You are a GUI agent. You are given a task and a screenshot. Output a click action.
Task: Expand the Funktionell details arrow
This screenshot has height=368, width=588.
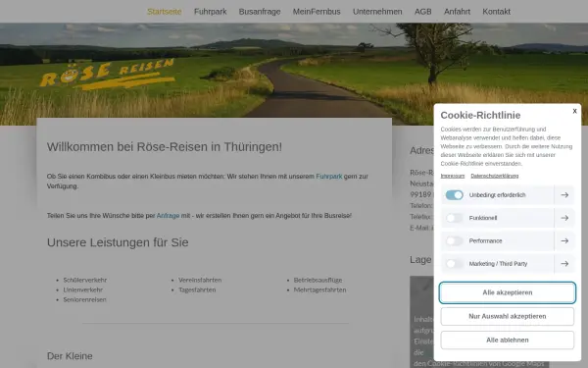(x=564, y=218)
